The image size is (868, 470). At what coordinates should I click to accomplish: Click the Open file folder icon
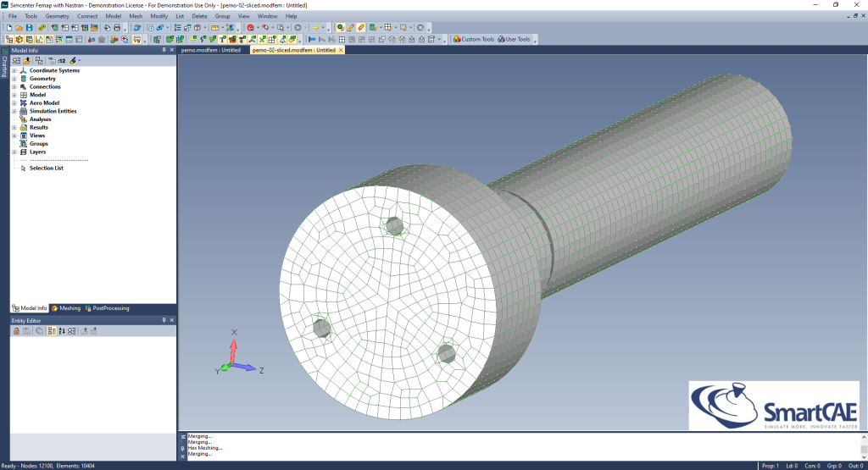pos(19,28)
